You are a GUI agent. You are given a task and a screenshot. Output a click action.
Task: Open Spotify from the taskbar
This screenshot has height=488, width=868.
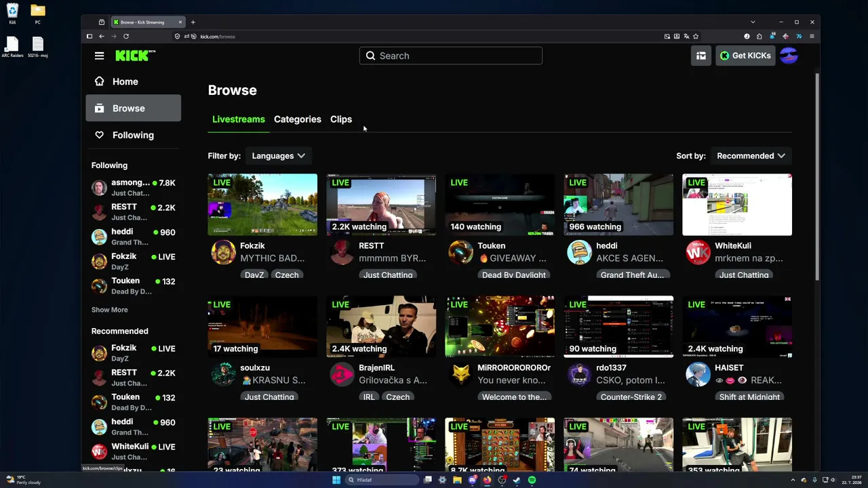[x=532, y=480]
